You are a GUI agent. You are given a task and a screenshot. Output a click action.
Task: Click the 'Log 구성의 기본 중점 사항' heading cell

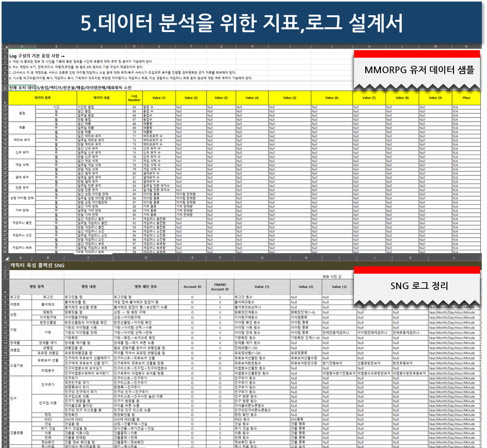[x=37, y=56]
